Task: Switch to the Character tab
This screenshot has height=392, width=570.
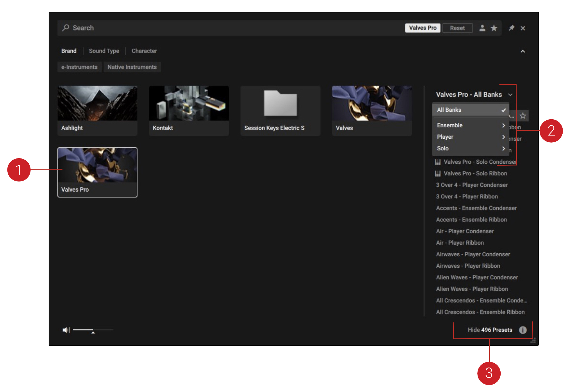Action: tap(144, 51)
